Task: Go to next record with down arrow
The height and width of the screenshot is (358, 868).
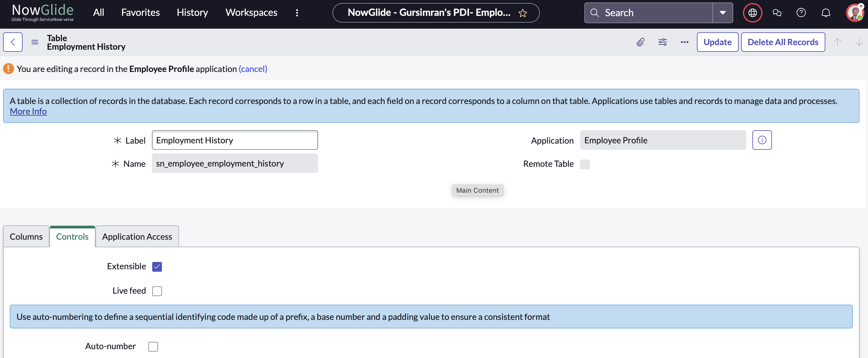Action: click(x=859, y=42)
